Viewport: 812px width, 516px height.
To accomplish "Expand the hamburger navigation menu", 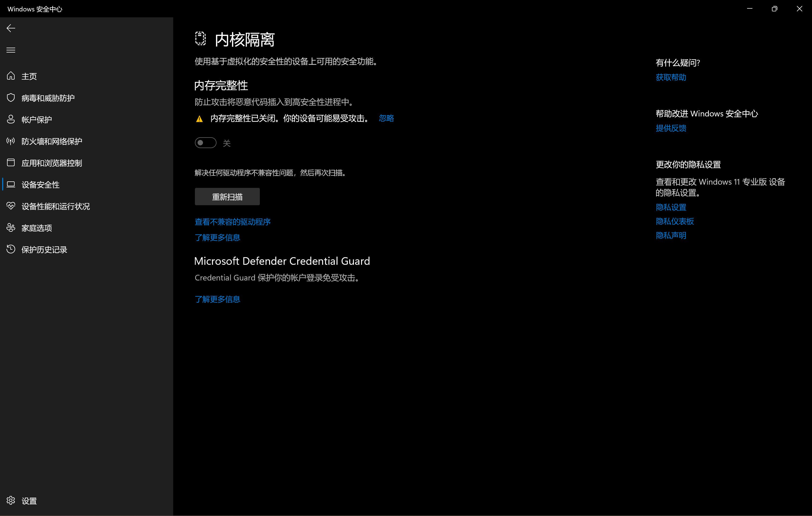I will tap(11, 50).
